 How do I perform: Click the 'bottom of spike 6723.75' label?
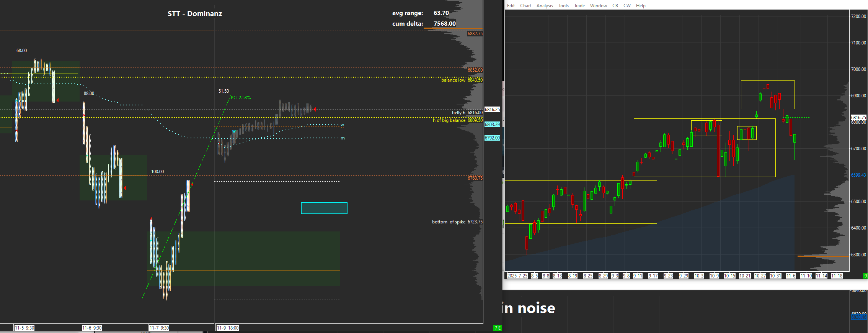tap(457, 222)
